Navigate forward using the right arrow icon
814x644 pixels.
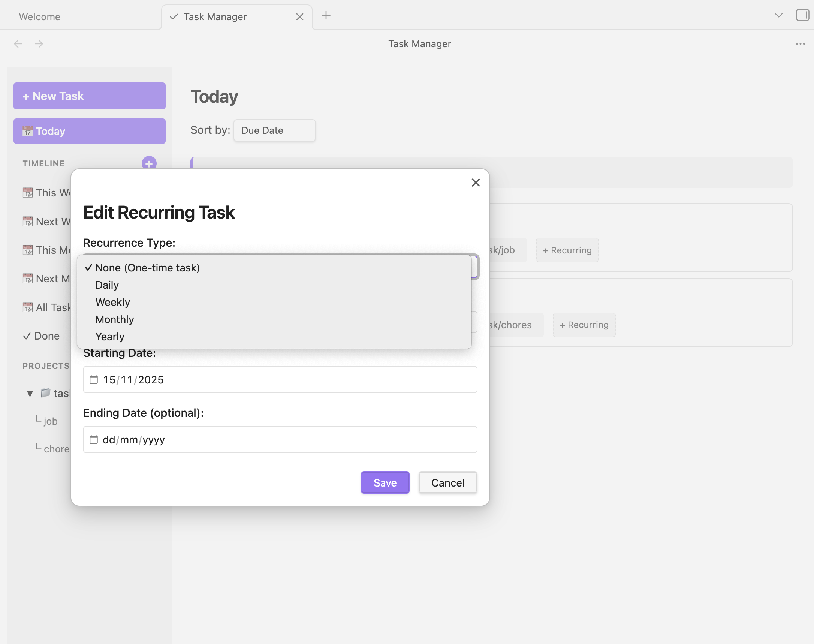click(39, 44)
